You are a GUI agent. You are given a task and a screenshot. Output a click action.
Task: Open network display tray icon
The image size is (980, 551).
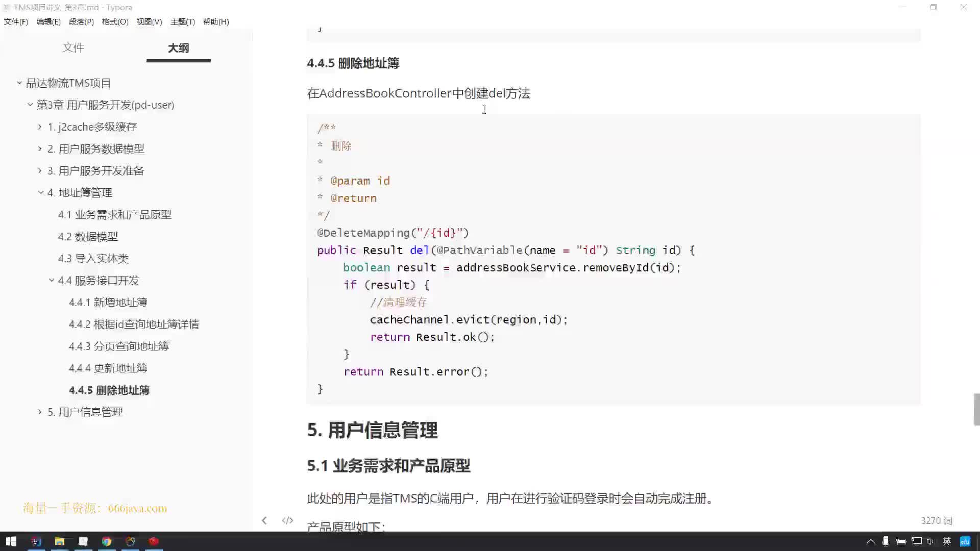pyautogui.click(x=917, y=541)
